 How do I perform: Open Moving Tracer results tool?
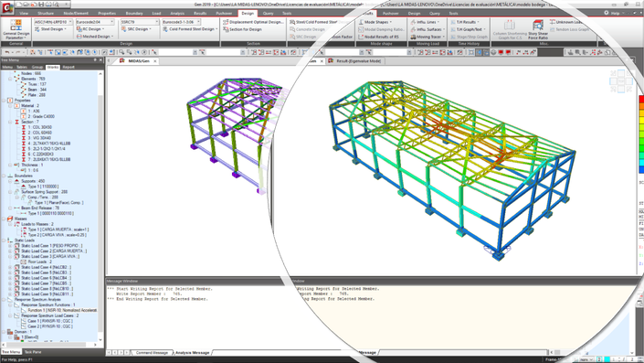point(428,37)
